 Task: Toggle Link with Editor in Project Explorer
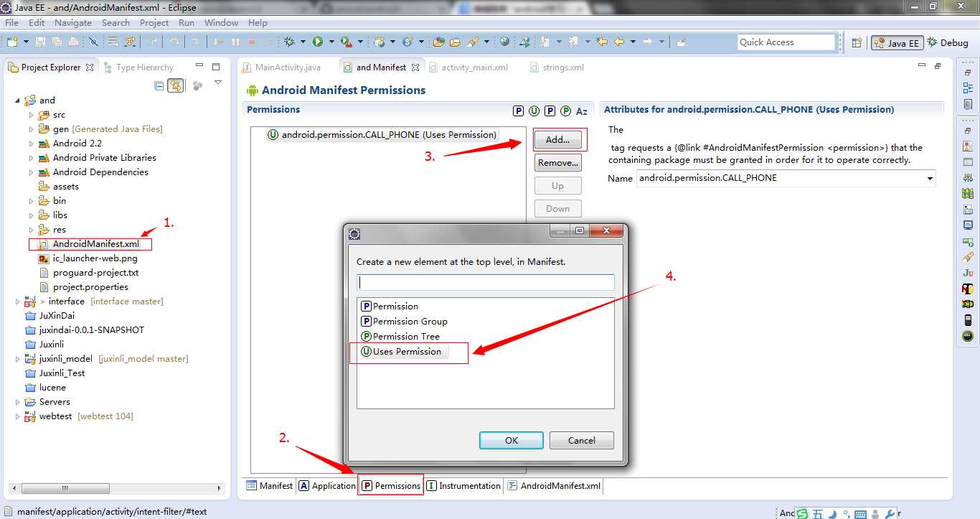point(175,86)
